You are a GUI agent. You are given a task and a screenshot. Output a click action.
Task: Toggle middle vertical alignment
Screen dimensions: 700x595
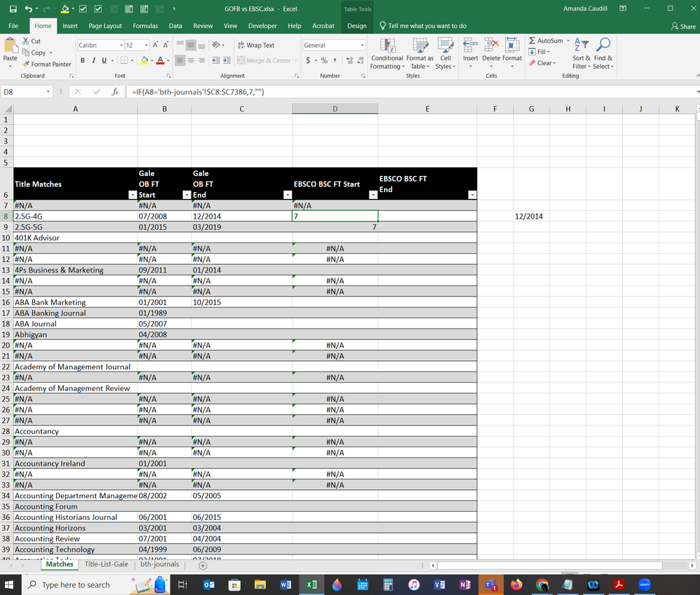coord(191,45)
